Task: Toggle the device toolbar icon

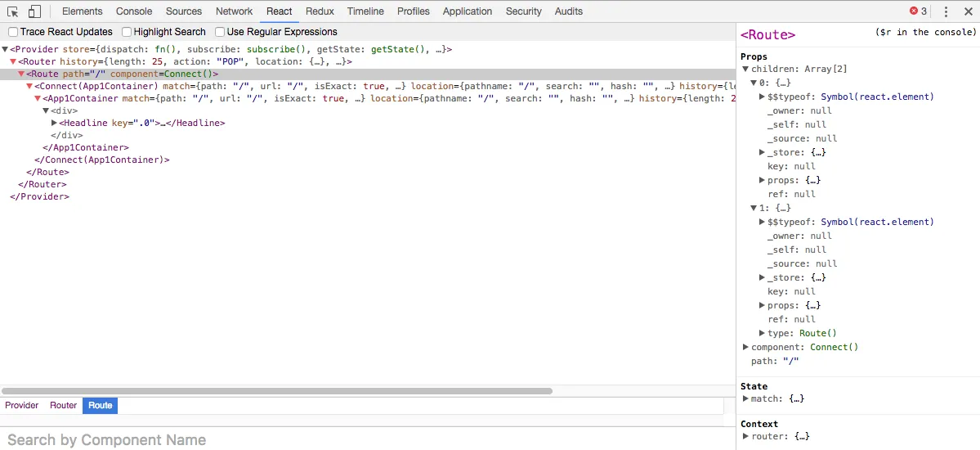Action: pos(35,11)
